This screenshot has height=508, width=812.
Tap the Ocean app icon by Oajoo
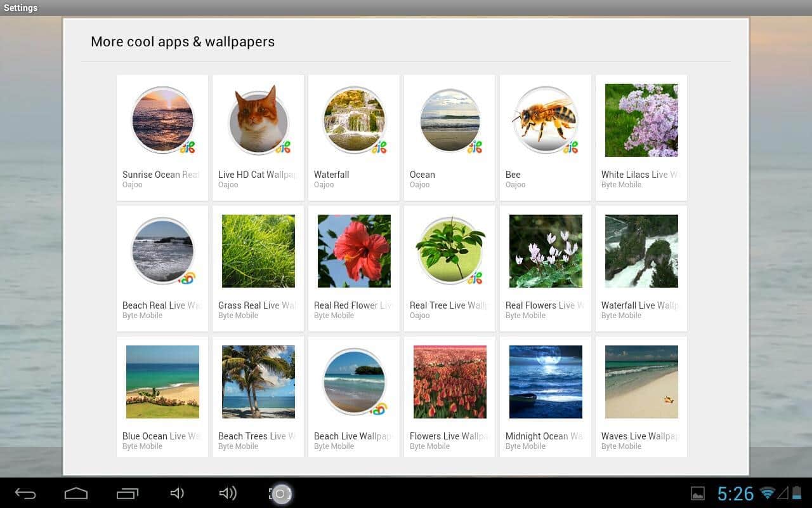click(x=450, y=121)
